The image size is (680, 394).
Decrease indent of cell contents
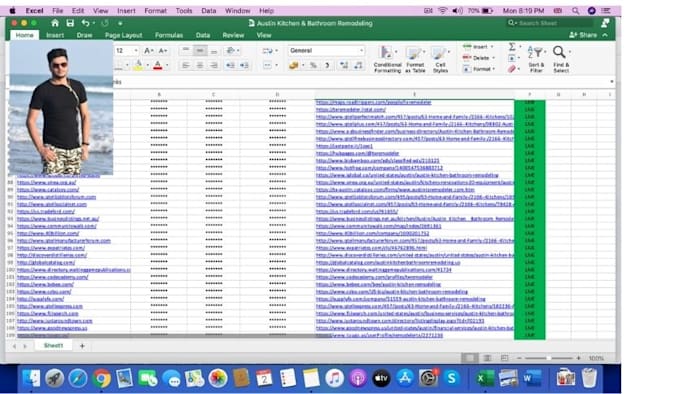click(230, 65)
